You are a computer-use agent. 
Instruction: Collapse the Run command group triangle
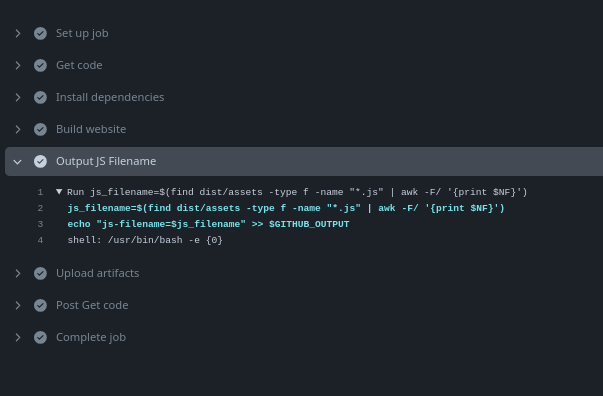click(59, 191)
